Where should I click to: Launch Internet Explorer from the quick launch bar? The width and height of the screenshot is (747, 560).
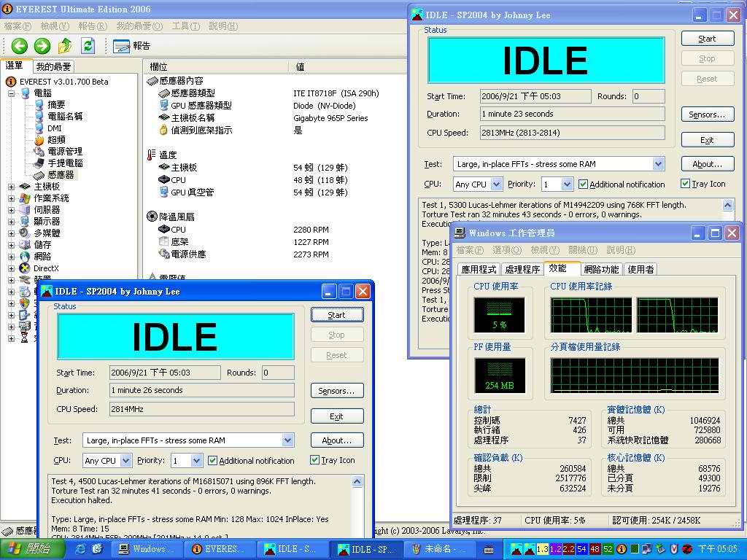pos(80,549)
